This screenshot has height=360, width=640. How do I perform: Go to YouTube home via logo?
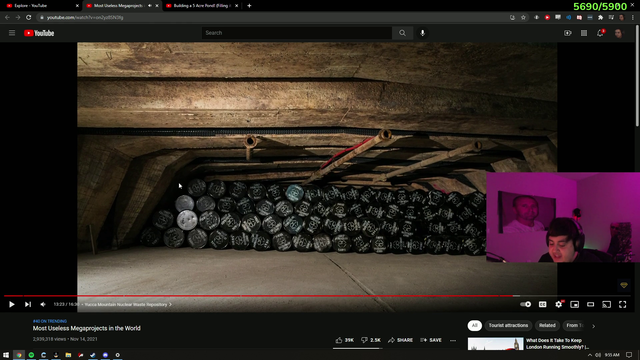click(x=39, y=33)
